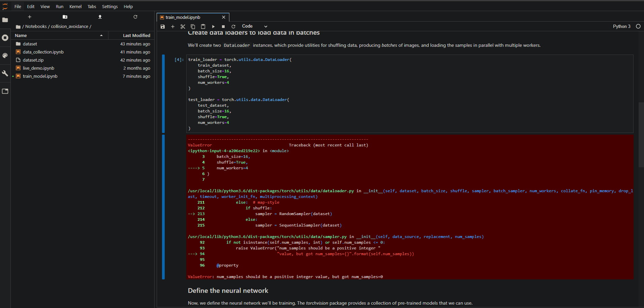Open the File Browser sidebar tab
644x308 pixels.
[x=5, y=20]
